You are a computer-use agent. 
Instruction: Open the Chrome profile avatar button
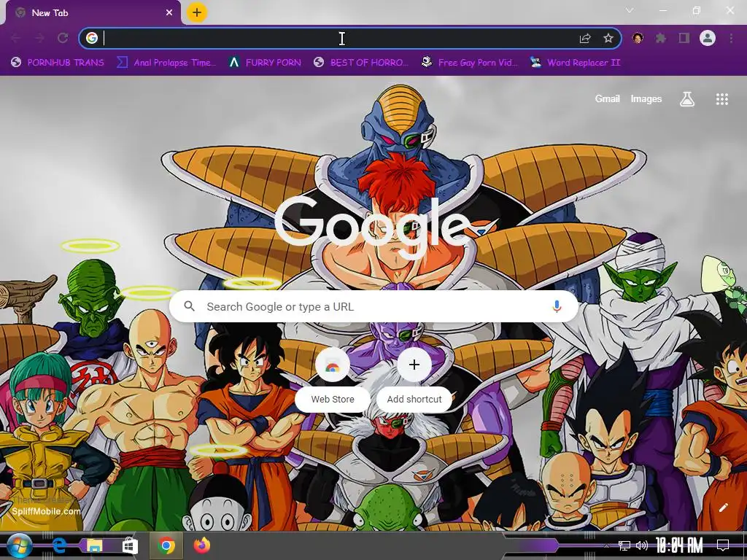[x=708, y=38]
